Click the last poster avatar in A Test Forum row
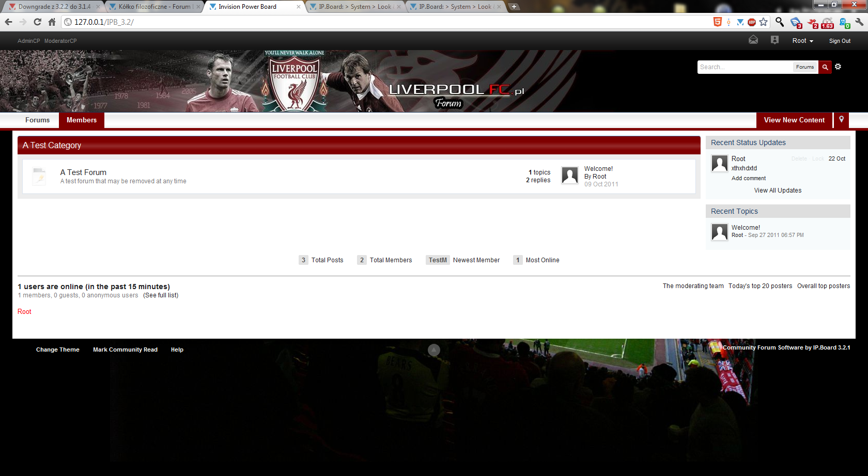868x476 pixels. (570, 175)
